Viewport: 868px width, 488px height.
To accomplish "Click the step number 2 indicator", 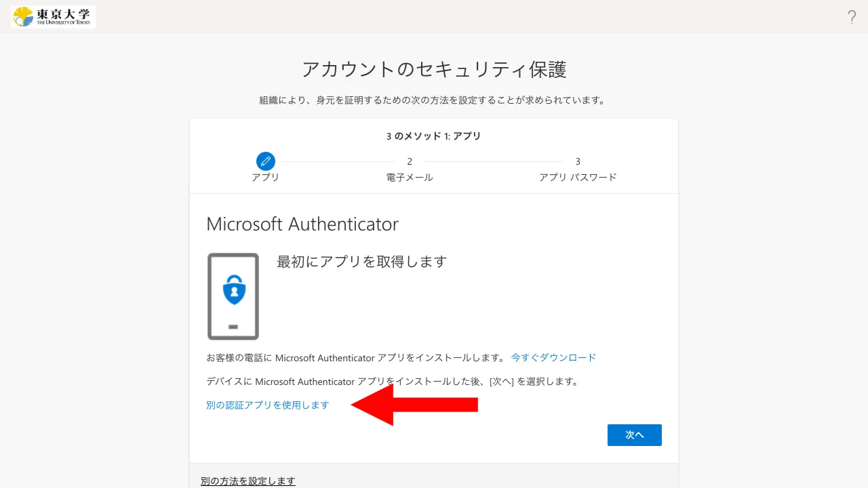I will click(x=410, y=161).
